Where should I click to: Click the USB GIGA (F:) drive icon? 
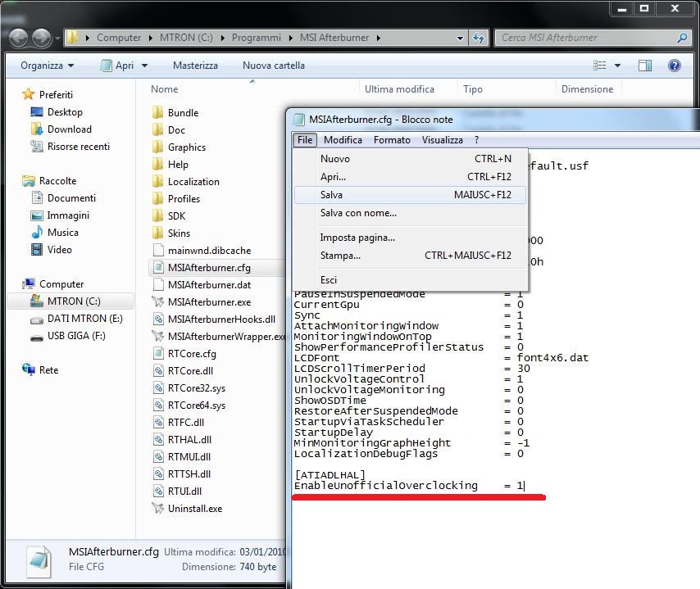pyautogui.click(x=37, y=338)
